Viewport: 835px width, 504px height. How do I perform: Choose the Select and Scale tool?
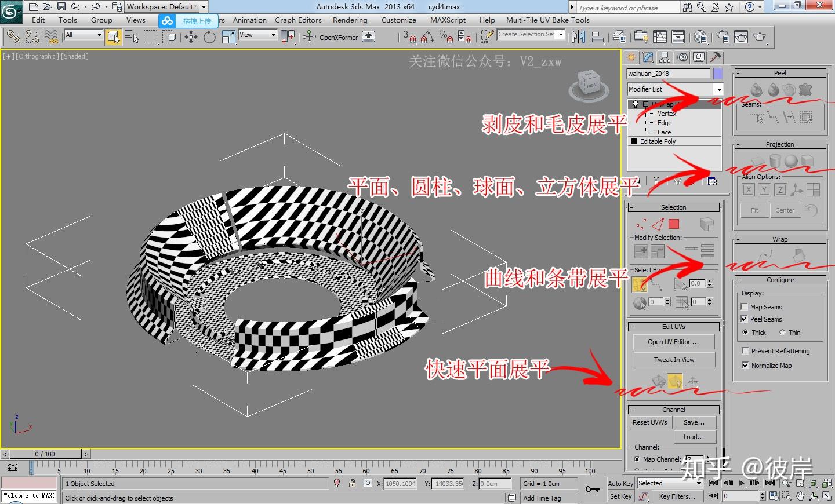(228, 37)
